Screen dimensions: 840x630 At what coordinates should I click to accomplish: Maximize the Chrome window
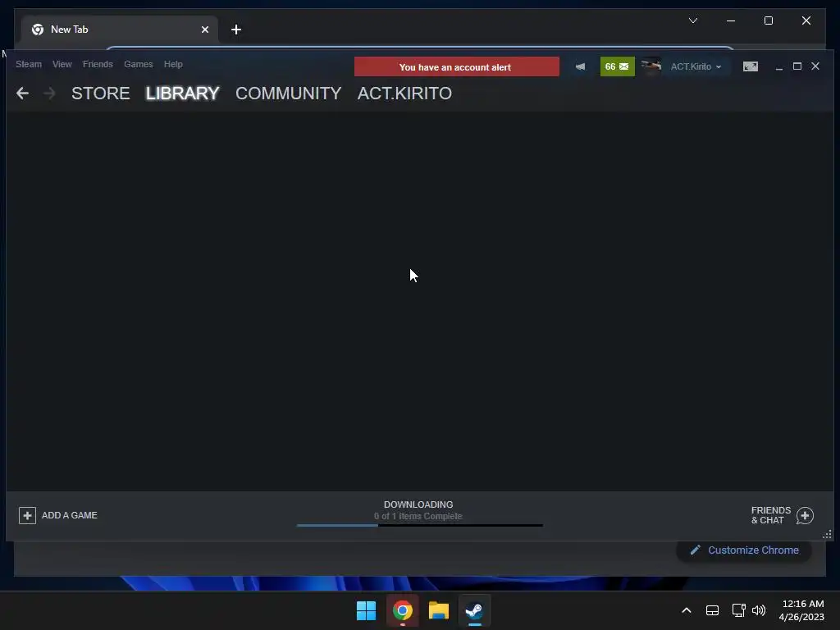pyautogui.click(x=768, y=21)
